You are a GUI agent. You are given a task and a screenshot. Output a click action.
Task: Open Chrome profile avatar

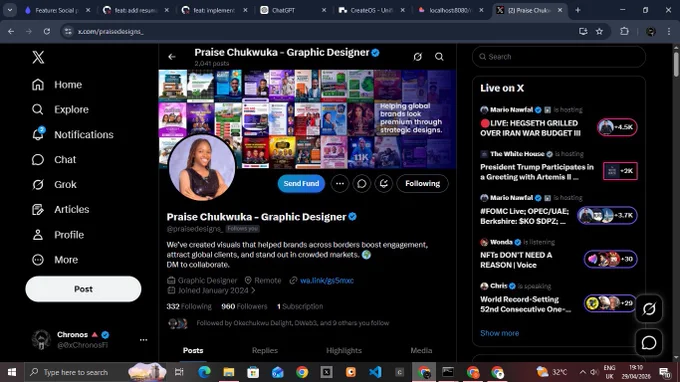(x=651, y=31)
